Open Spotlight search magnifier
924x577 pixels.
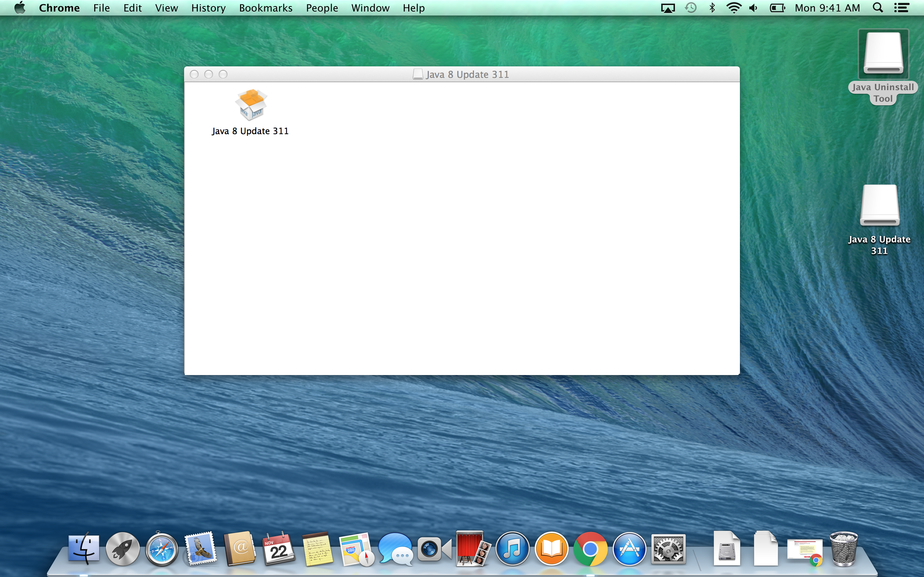coord(877,8)
